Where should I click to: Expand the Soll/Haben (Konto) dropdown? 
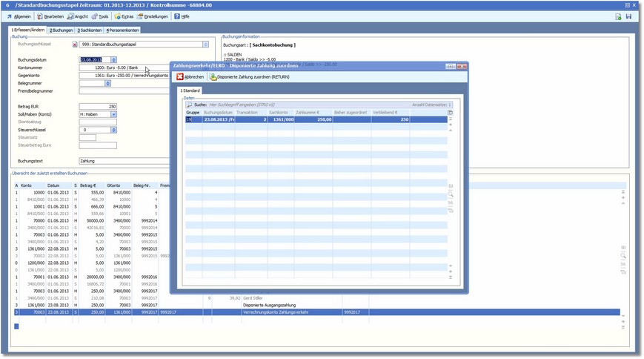(113, 114)
